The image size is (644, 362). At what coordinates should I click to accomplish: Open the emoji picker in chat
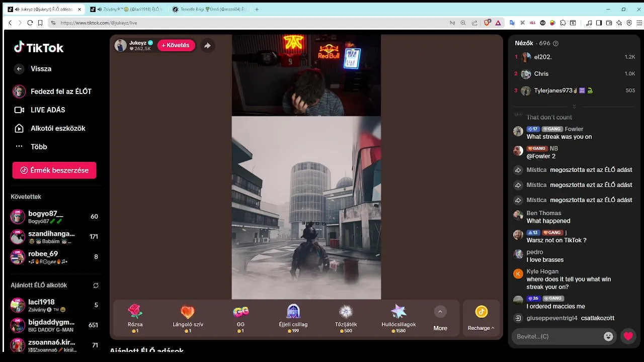[608, 336]
